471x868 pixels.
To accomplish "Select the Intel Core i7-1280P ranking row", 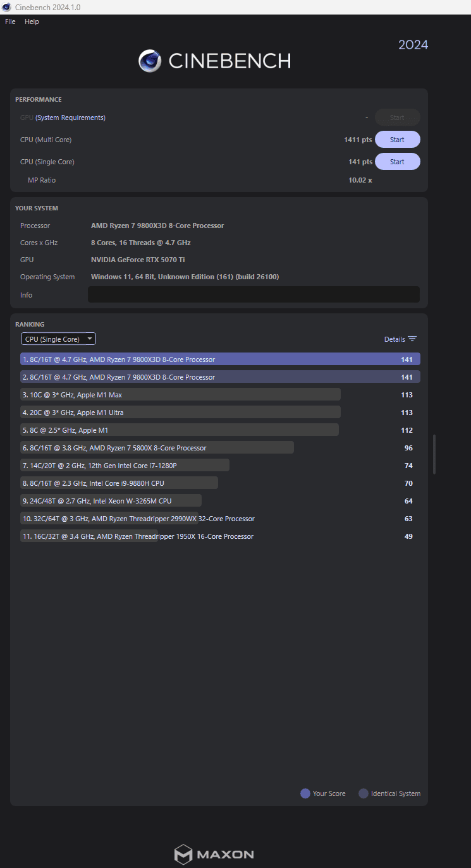I will [x=220, y=466].
